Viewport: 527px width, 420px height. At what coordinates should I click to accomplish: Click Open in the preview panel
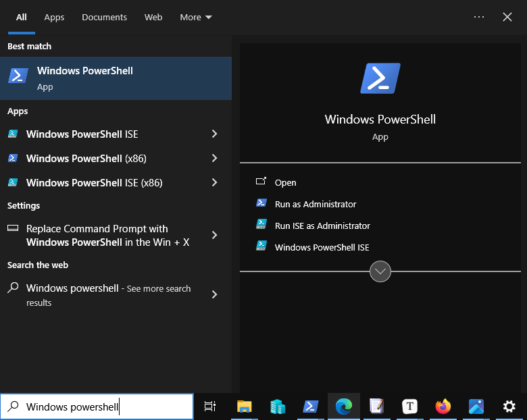pyautogui.click(x=285, y=182)
